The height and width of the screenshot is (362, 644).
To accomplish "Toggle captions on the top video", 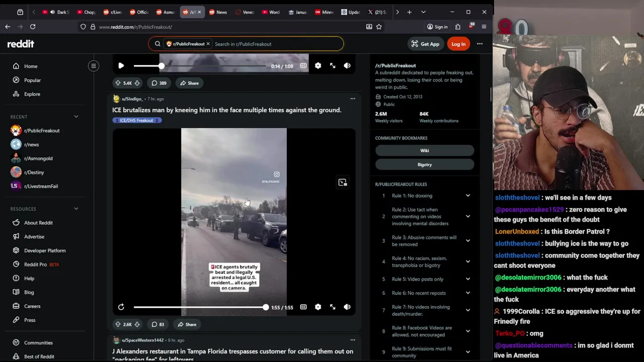I will pos(303,66).
